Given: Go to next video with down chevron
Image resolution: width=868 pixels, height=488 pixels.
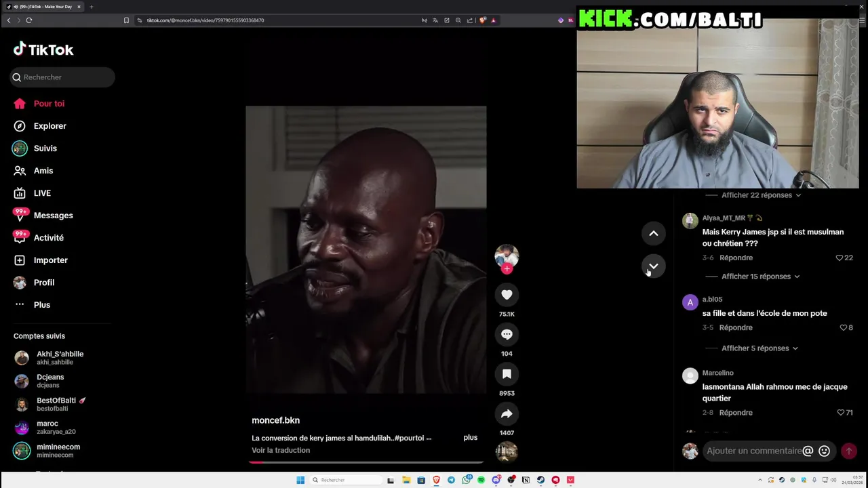Looking at the screenshot, I should (x=654, y=266).
